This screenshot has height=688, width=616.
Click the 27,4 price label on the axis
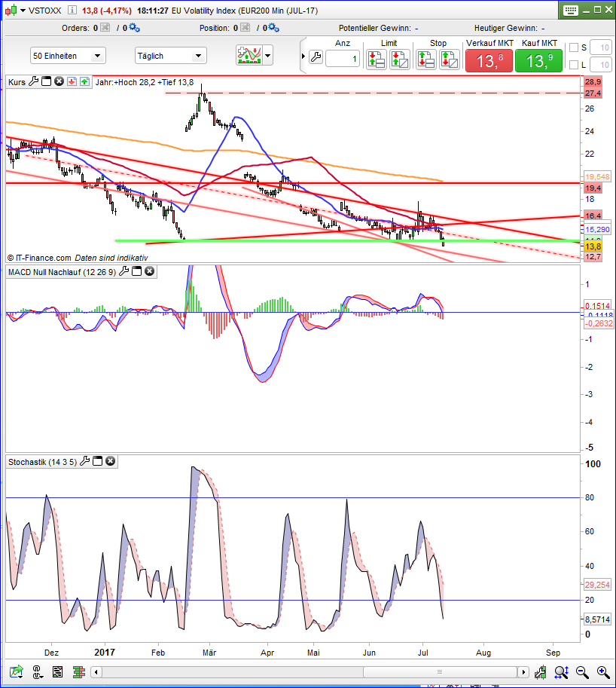pyautogui.click(x=593, y=93)
